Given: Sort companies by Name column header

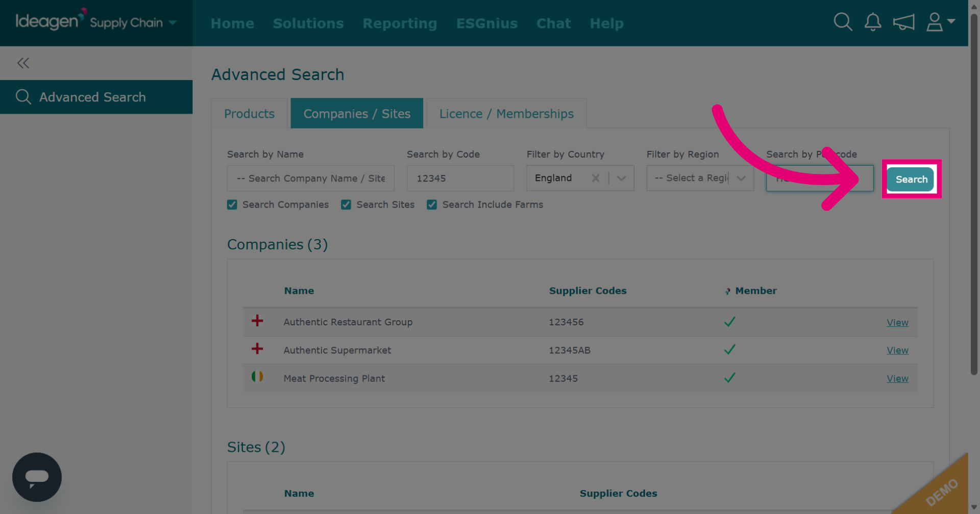Looking at the screenshot, I should (299, 291).
